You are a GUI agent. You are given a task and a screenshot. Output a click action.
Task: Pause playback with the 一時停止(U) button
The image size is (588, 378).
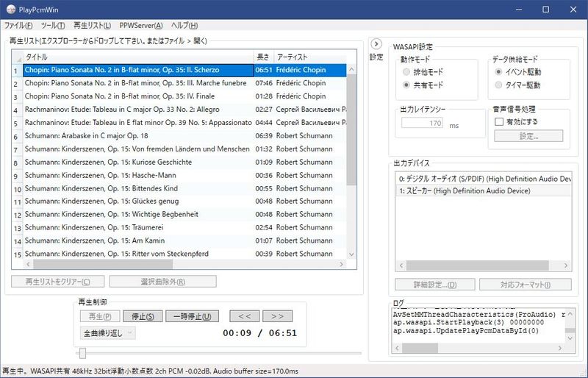(192, 316)
